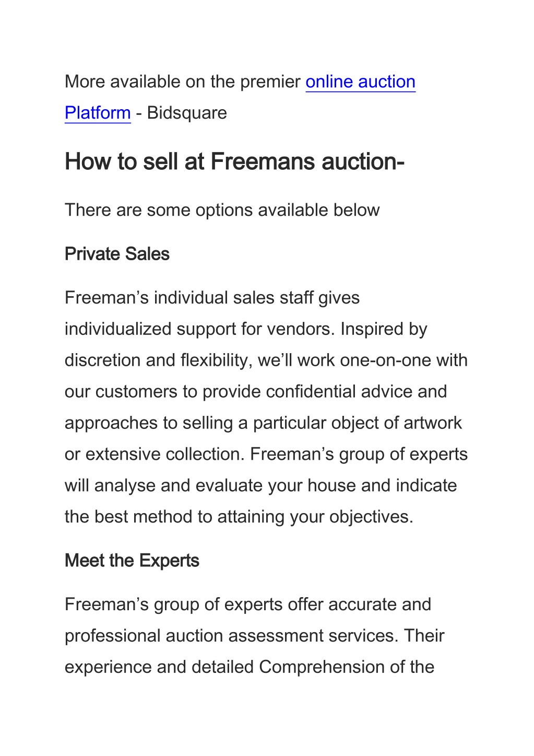The image size is (534, 756).
Task: Follow the underlined 'Platform' link
Action: (98, 113)
